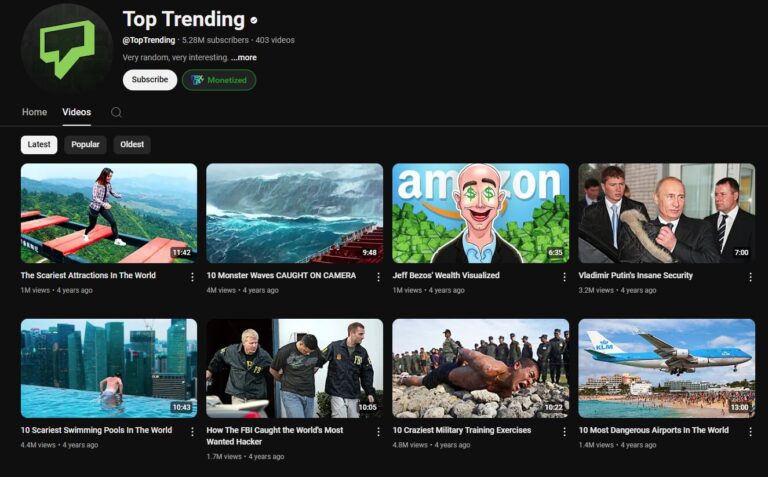This screenshot has height=477, width=768.
Task: Click title 10 Monster Waves CAUGHT ON CAMERA
Action: pos(281,275)
